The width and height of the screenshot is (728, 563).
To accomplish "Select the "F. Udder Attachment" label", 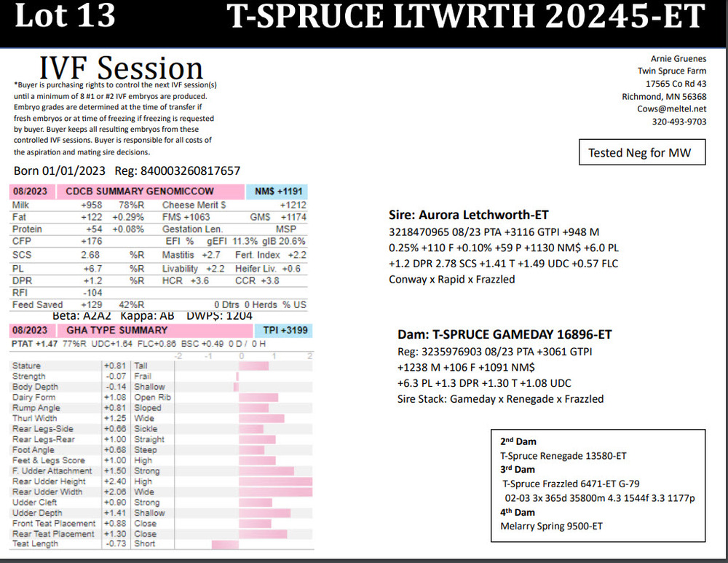I will pos(52,471).
